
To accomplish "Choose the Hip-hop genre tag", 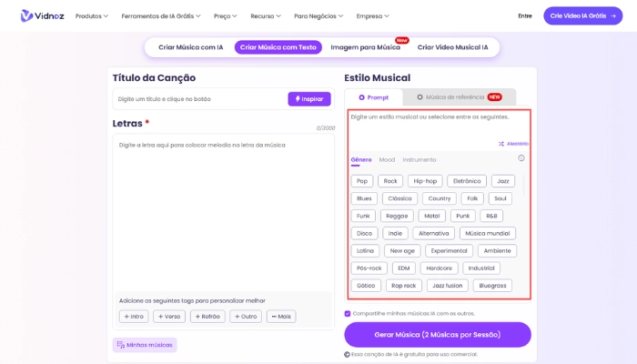I will [424, 181].
